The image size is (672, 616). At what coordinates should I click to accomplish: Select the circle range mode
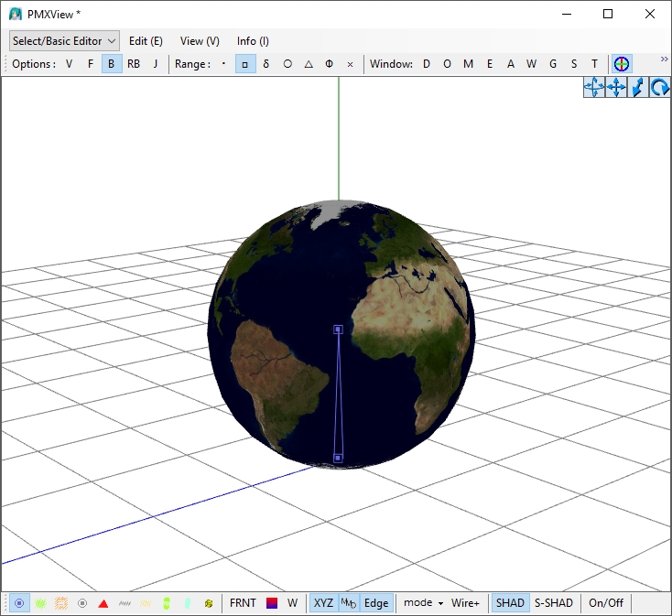[x=287, y=64]
